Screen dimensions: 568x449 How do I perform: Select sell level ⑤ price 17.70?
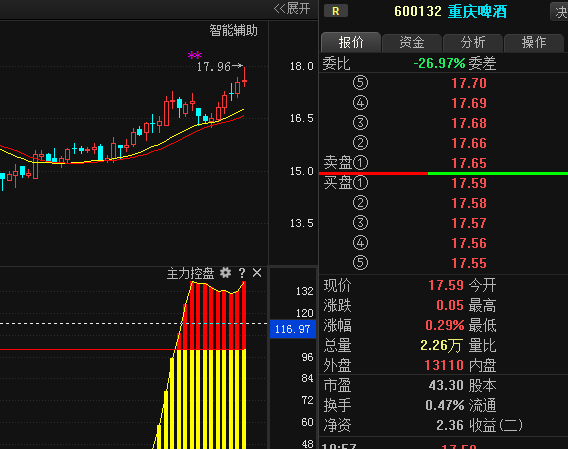[x=469, y=83]
